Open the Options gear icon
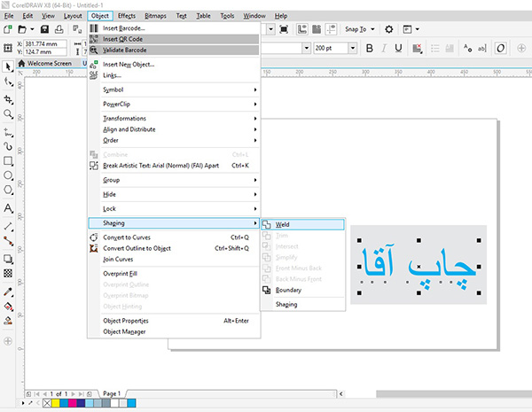The image size is (532, 412). pyautogui.click(x=389, y=29)
